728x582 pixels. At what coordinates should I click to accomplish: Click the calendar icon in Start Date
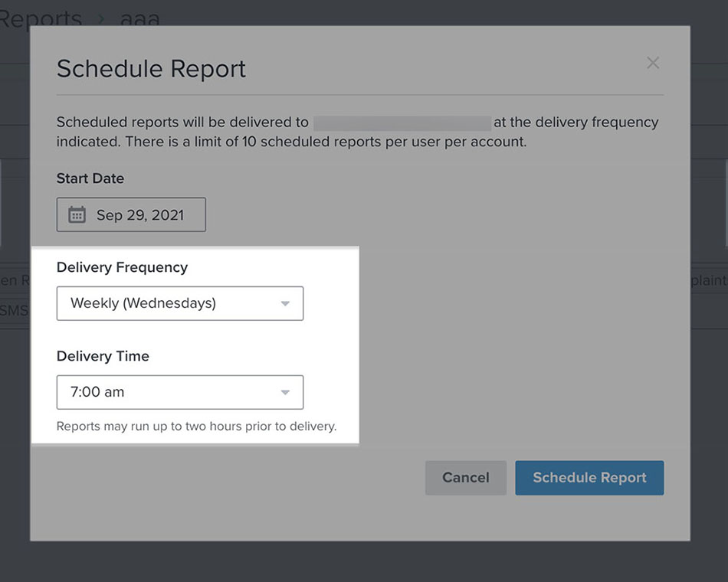point(77,215)
